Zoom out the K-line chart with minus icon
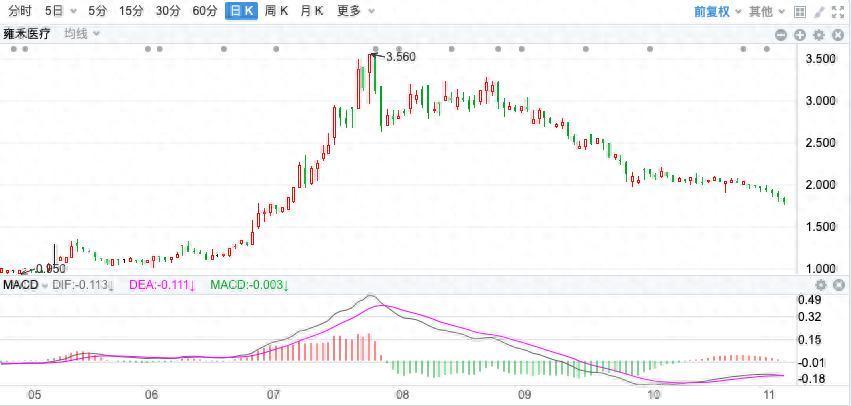This screenshot has width=851, height=406. 783,35
